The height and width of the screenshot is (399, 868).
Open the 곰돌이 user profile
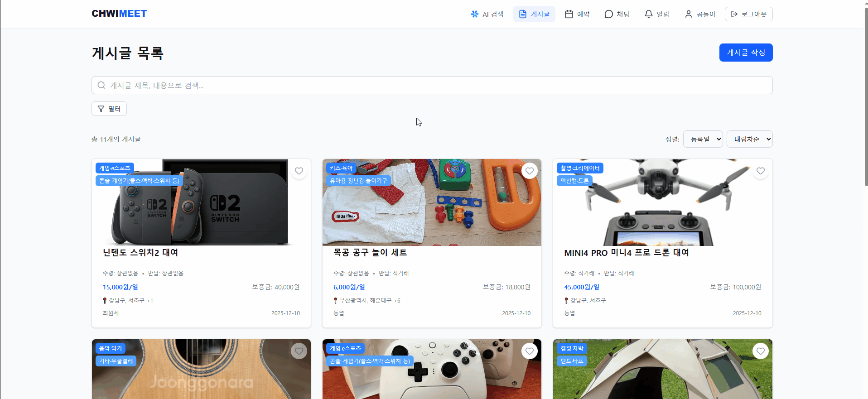click(700, 14)
